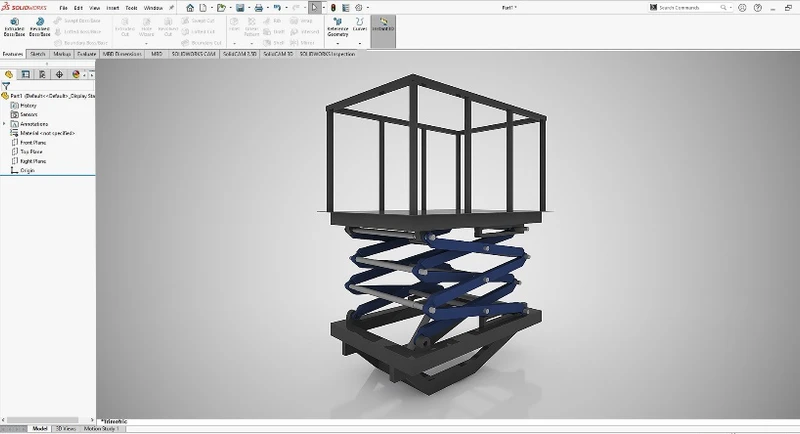Open the View menu

click(94, 8)
